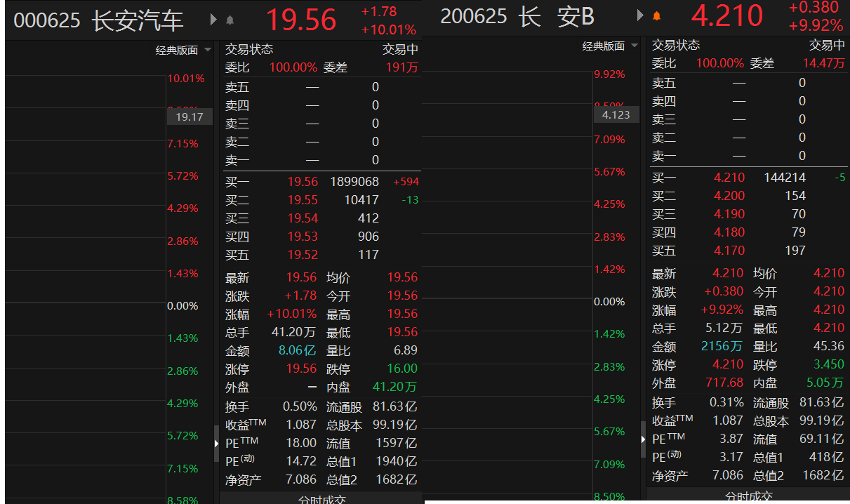Open the 经典版面 dropdown in 长安B panel
The width and height of the screenshot is (850, 504).
pos(611,46)
